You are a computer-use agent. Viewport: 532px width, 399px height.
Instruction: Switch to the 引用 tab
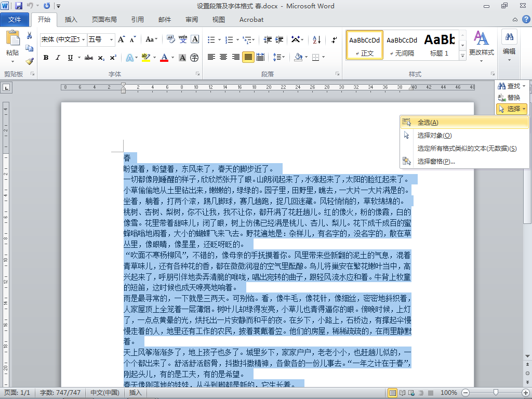(137, 20)
